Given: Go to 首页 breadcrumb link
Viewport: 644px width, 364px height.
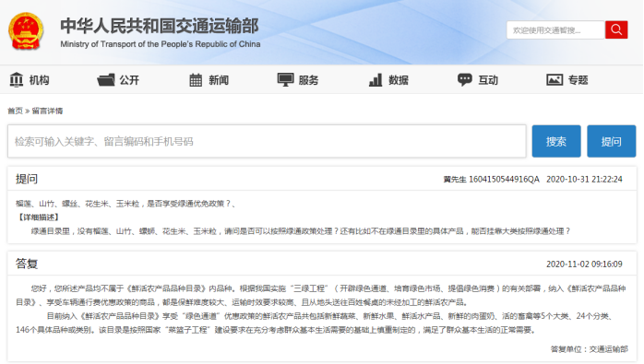Looking at the screenshot, I should pyautogui.click(x=15, y=111).
